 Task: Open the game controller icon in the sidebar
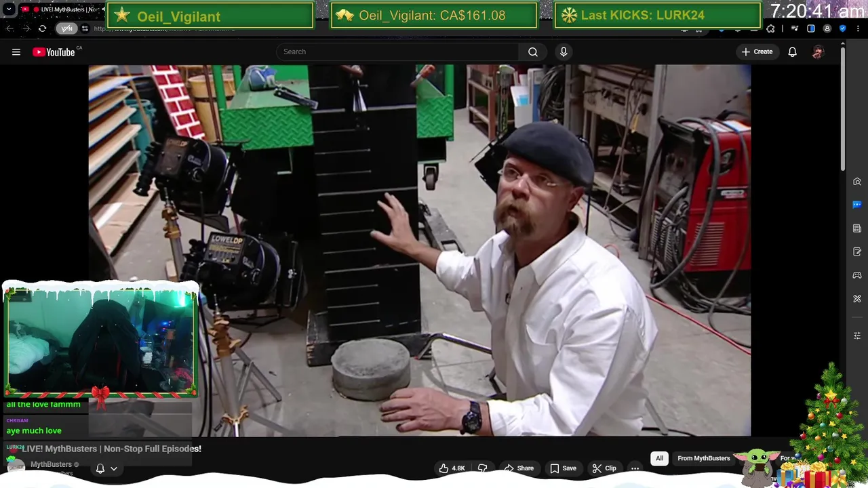point(857,275)
